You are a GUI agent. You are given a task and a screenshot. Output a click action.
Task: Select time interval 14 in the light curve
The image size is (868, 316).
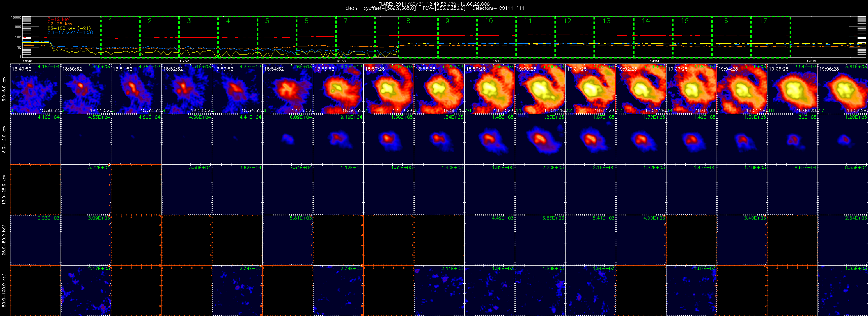pos(653,37)
